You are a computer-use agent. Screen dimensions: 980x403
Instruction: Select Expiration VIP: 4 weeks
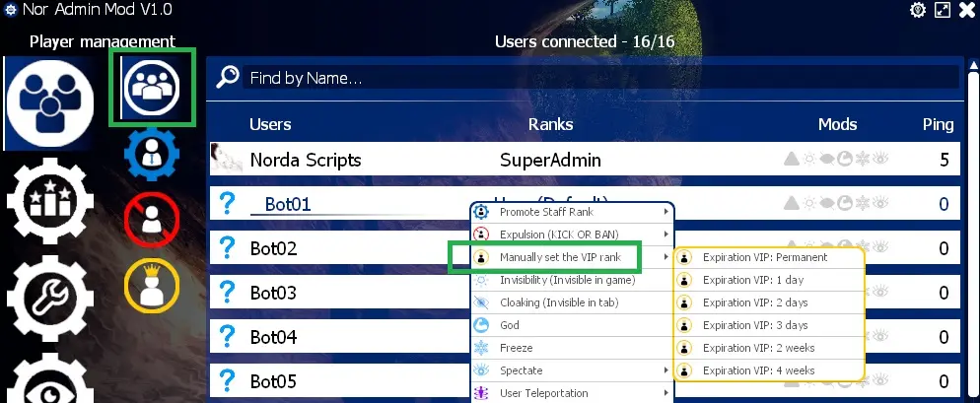(x=769, y=370)
